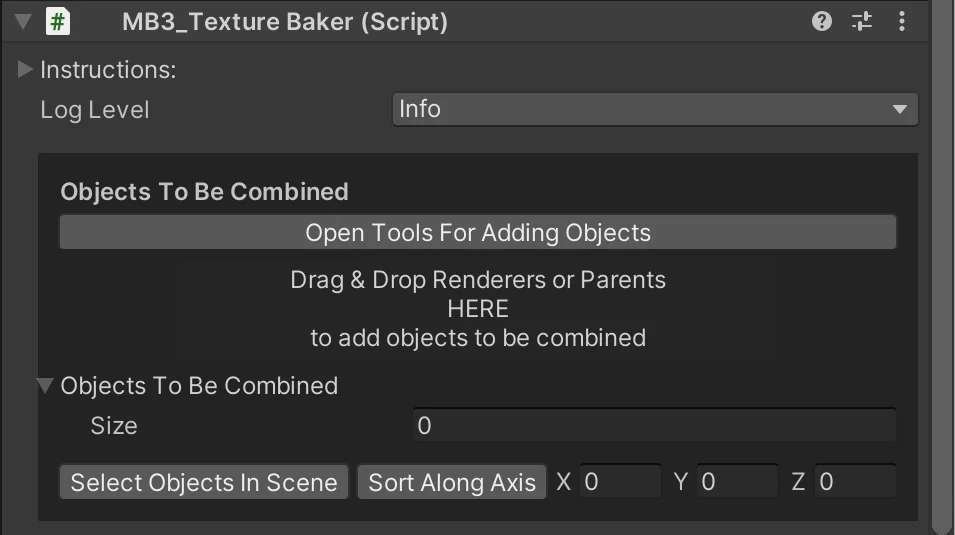
Task: Open the component help reference icon
Action: point(822,21)
